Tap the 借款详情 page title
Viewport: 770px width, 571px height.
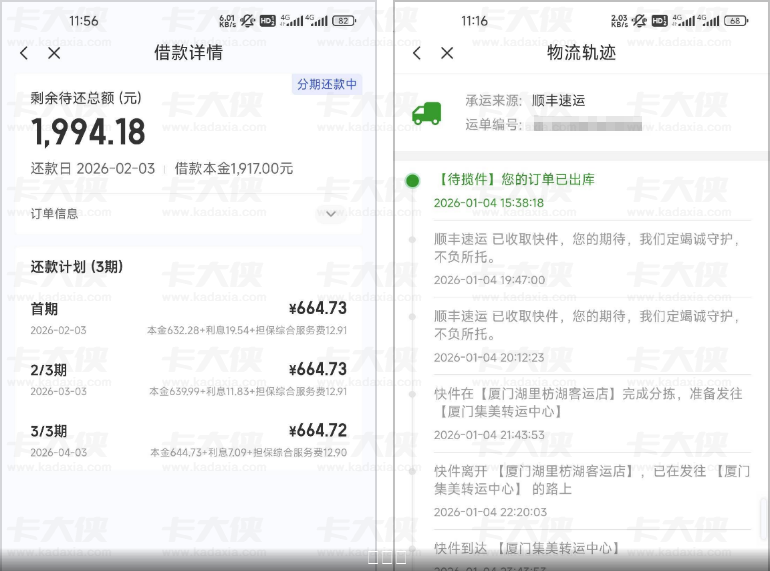tap(188, 53)
